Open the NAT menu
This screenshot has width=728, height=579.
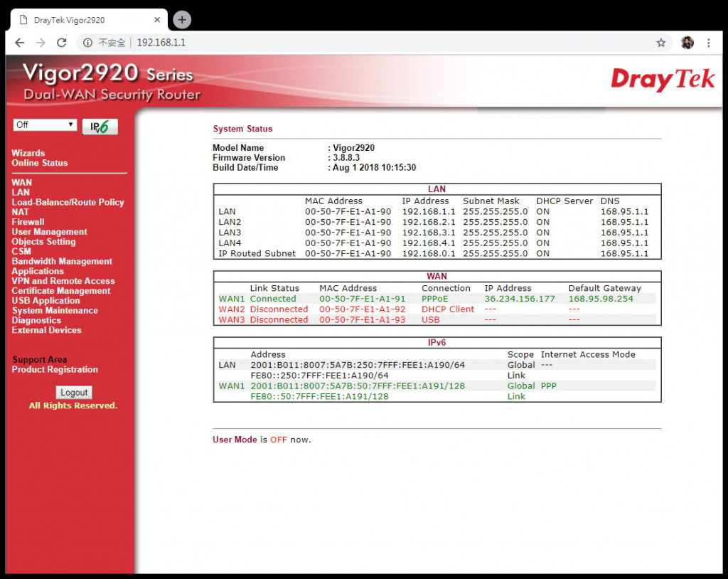pos(20,212)
